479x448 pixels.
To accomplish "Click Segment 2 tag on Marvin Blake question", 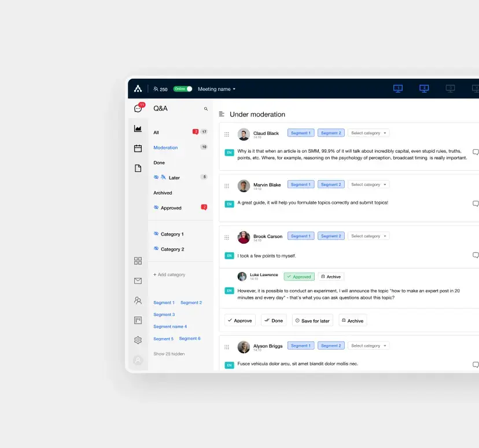I will [x=331, y=185].
